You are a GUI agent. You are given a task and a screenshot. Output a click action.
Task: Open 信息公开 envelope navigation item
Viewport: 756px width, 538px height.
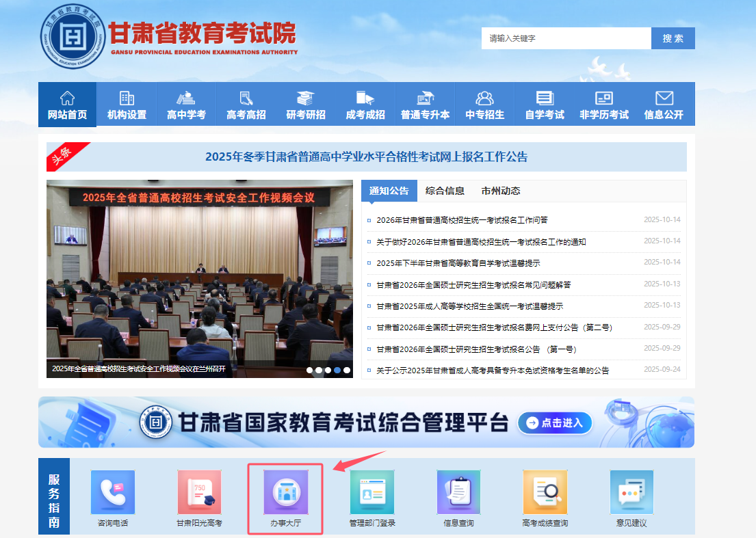coord(664,105)
